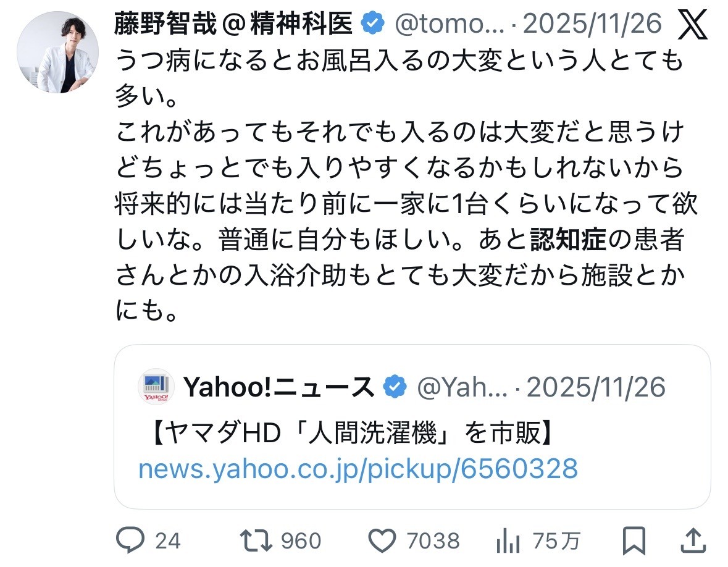Click the Yahoo!ニュース verified badge
728x567 pixels.
pos(395,387)
